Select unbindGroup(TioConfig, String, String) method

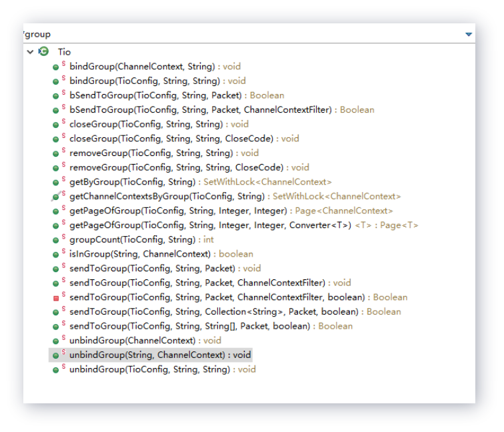coord(163,369)
